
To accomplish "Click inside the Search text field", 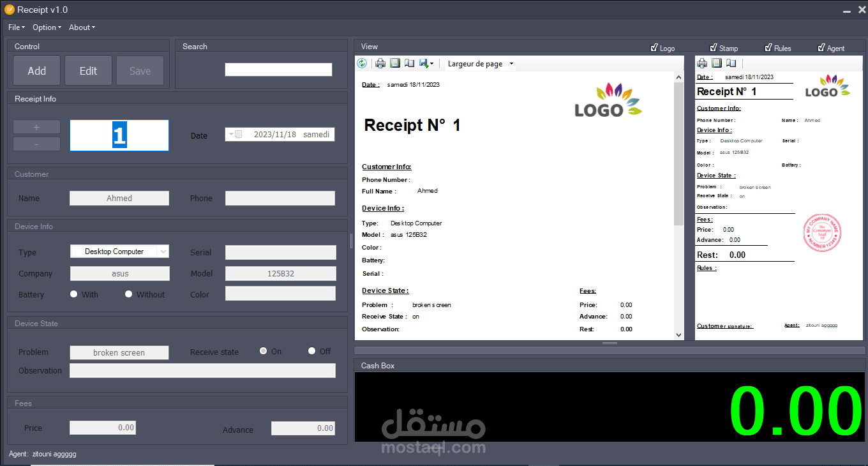I will tap(278, 69).
